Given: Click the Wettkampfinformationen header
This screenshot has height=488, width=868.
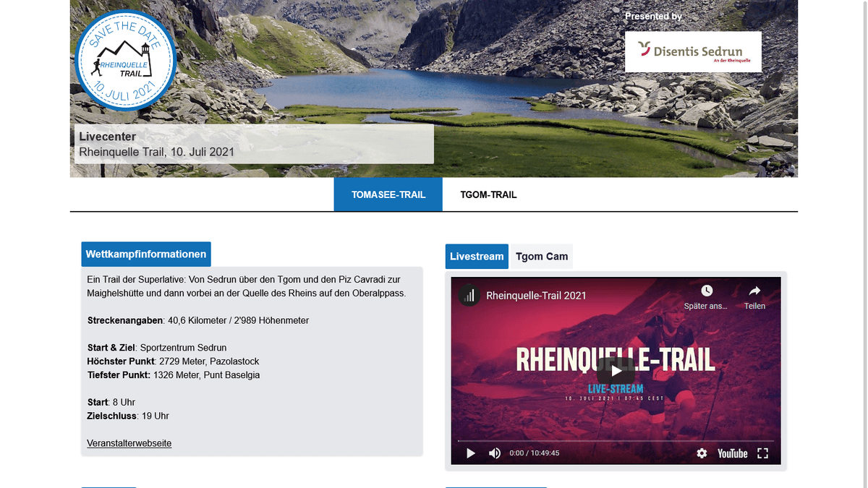Looking at the screenshot, I should click(x=146, y=254).
